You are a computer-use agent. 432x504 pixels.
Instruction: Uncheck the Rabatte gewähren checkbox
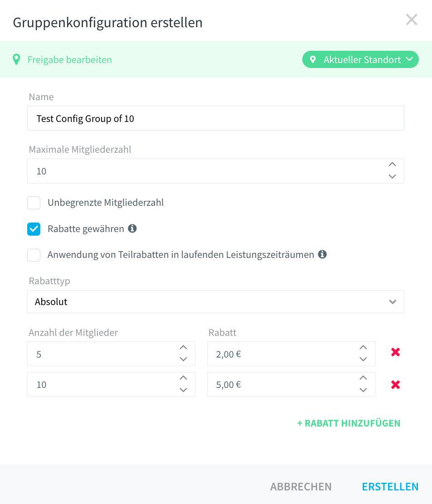[x=34, y=229]
